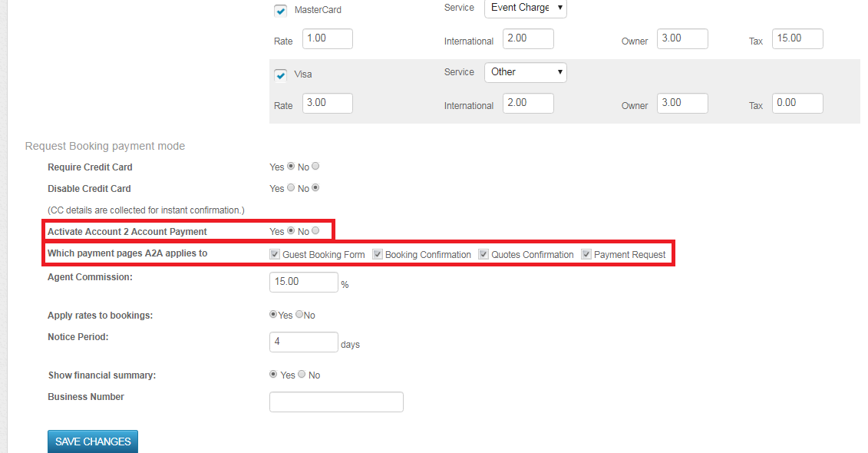Select No for Activate Account 2 Account Payment
The height and width of the screenshot is (453, 868).
tap(315, 230)
